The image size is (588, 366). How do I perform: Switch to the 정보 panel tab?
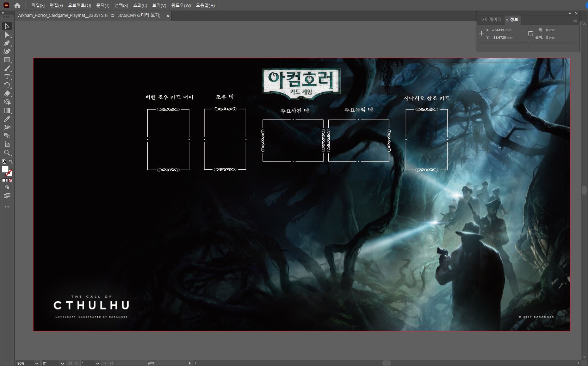coord(513,20)
